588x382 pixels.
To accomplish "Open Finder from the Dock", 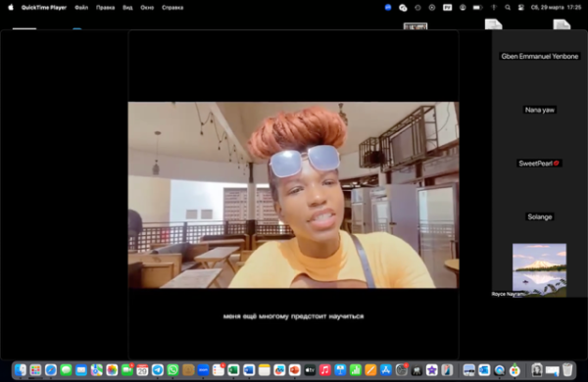I will [x=21, y=370].
